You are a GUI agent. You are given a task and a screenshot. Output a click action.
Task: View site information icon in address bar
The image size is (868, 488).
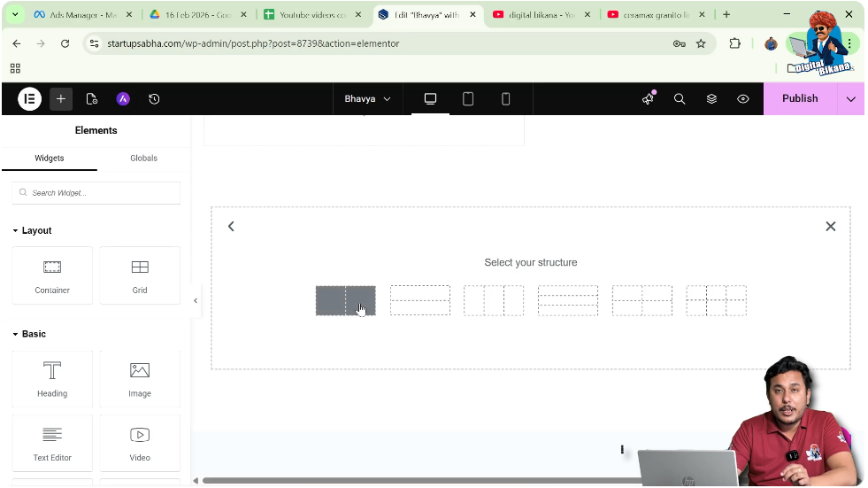click(x=94, y=43)
